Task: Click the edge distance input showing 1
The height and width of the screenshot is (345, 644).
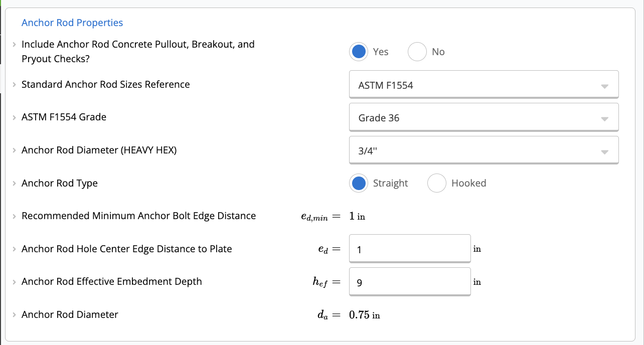Action: coord(409,249)
